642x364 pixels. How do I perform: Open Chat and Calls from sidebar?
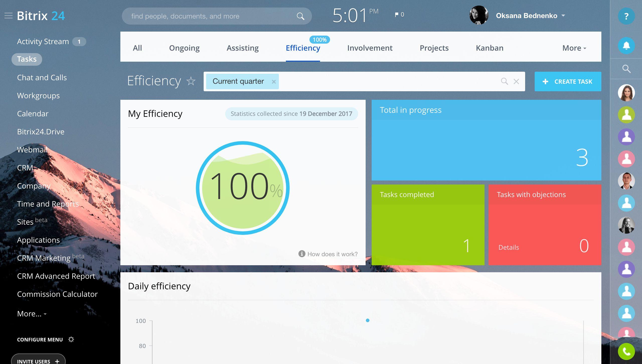tap(42, 77)
